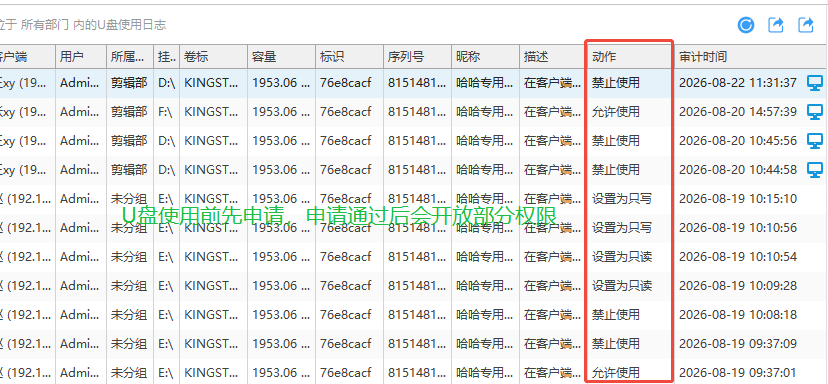Click 设置为只读 in the 10:10:54 row
This screenshot has height=384, width=828.
(x=622, y=257)
